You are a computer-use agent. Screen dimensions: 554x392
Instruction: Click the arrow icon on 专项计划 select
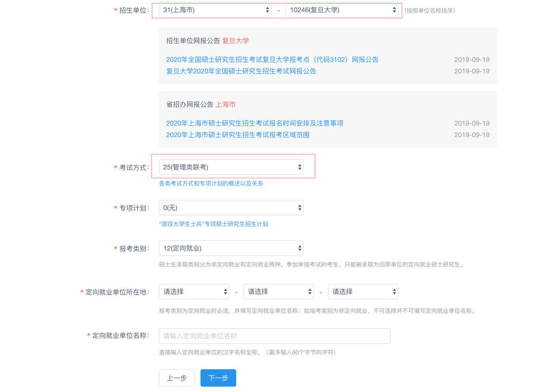299,208
